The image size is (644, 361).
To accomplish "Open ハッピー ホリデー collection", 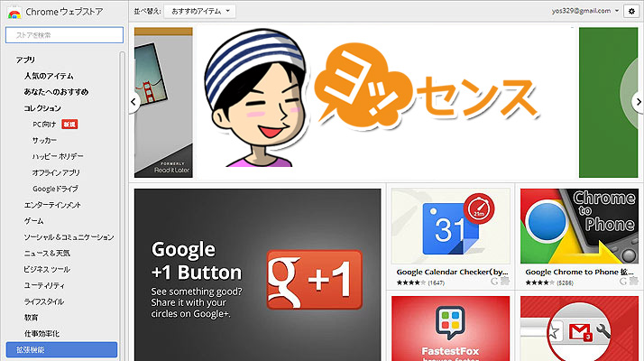I will tap(58, 157).
